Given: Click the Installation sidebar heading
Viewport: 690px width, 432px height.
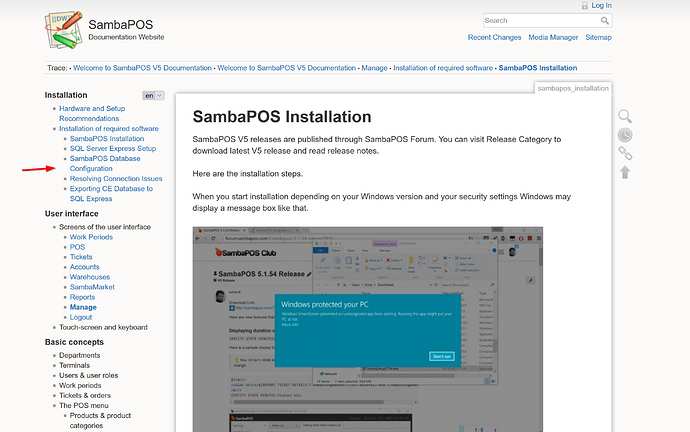Looking at the screenshot, I should 66,95.
